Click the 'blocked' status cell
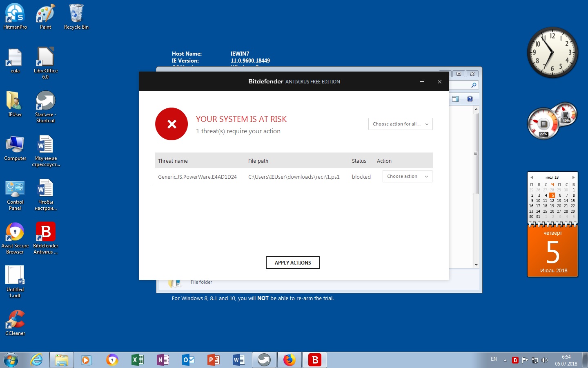Image resolution: width=588 pixels, height=368 pixels. pos(361,177)
